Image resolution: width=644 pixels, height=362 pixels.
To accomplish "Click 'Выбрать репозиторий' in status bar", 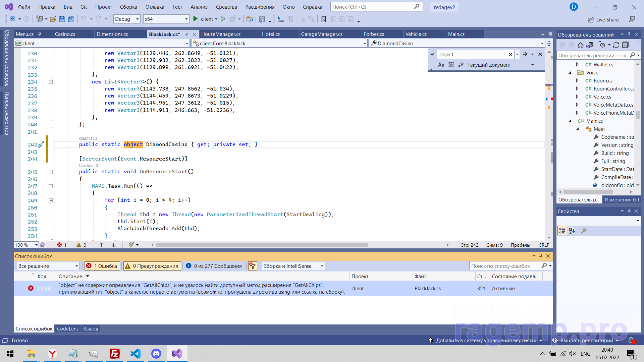I will click(587, 341).
